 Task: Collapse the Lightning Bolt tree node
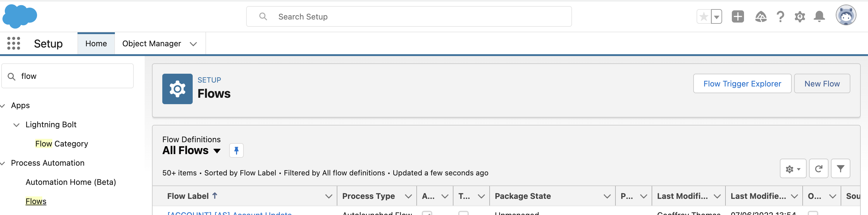[x=16, y=125]
